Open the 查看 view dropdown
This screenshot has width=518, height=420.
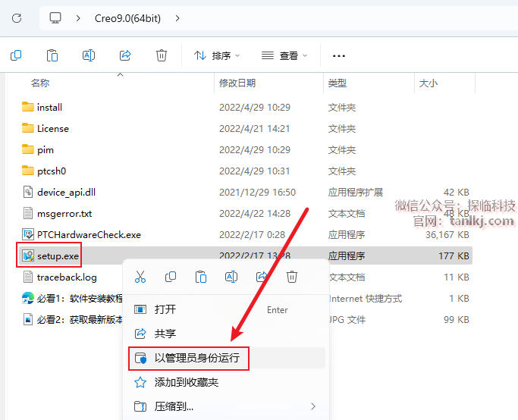tap(284, 55)
